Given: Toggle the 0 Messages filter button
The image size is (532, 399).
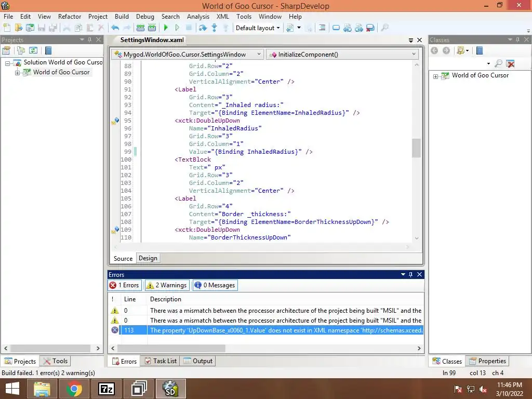Looking at the screenshot, I should 215,285.
